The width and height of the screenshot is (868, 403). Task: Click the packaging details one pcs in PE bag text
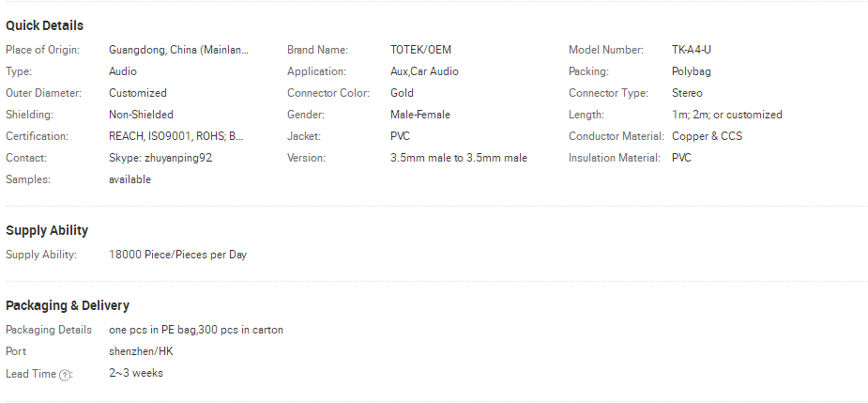click(x=196, y=330)
